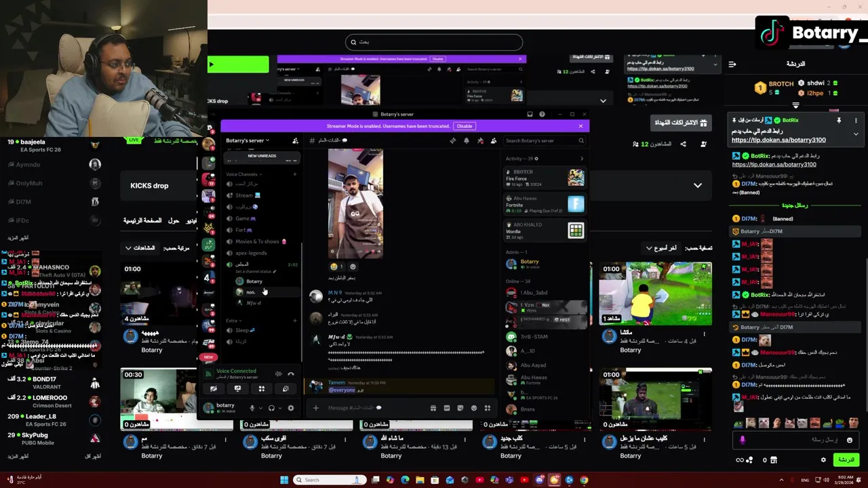Add the laughing emoji reaction under the video
868x488 pixels.
(x=337, y=267)
